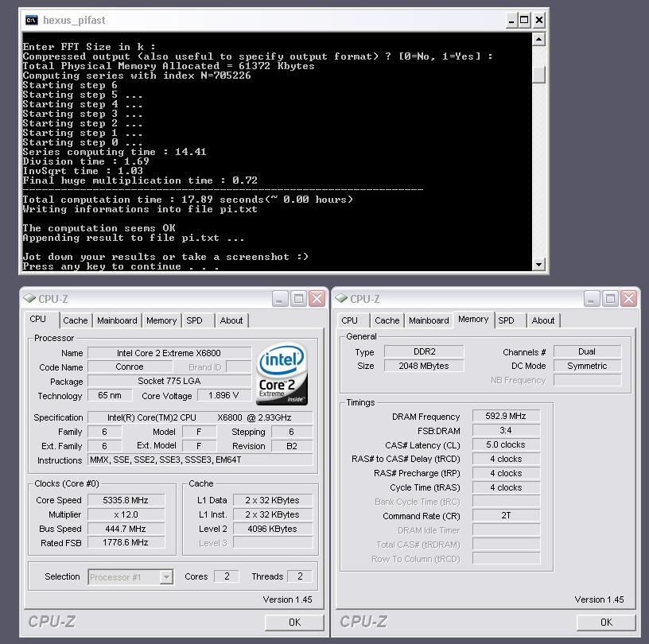Image resolution: width=649 pixels, height=644 pixels.
Task: Click the Core Voltage value 1.896 V
Action: (224, 395)
